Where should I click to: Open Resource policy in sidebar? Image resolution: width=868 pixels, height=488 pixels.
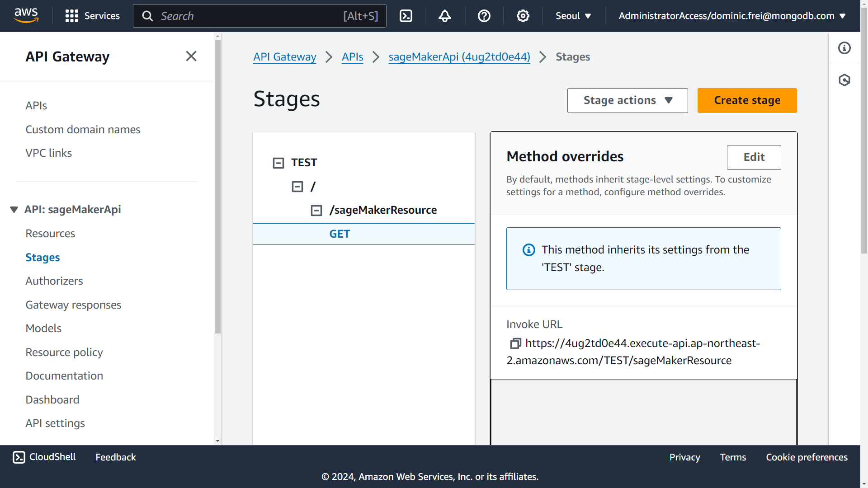pyautogui.click(x=64, y=352)
